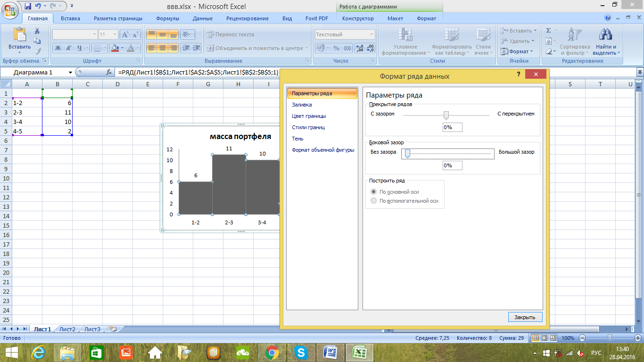Viewport: 644px width, 362px height.
Task: Click the dialog help question mark button
Action: click(x=518, y=74)
